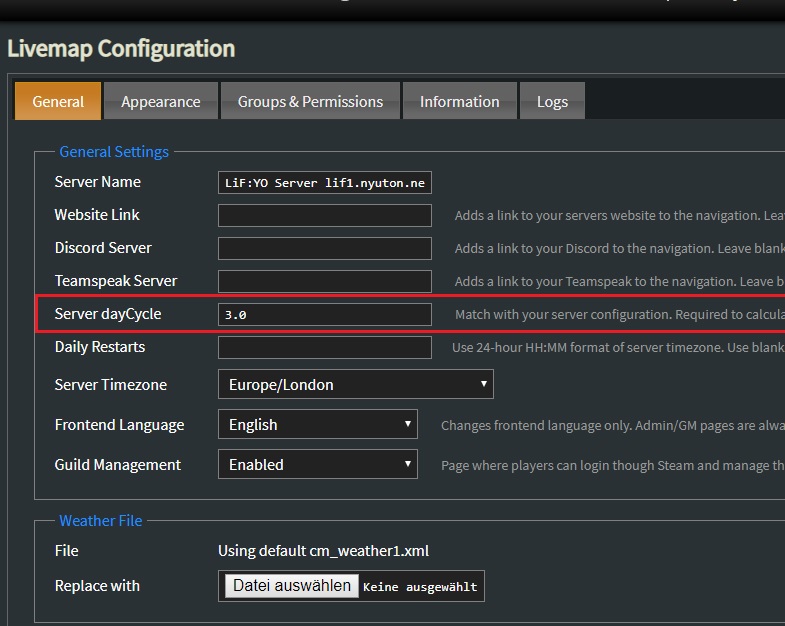This screenshot has height=626, width=785.
Task: Click the Discord Server input field
Action: [325, 248]
